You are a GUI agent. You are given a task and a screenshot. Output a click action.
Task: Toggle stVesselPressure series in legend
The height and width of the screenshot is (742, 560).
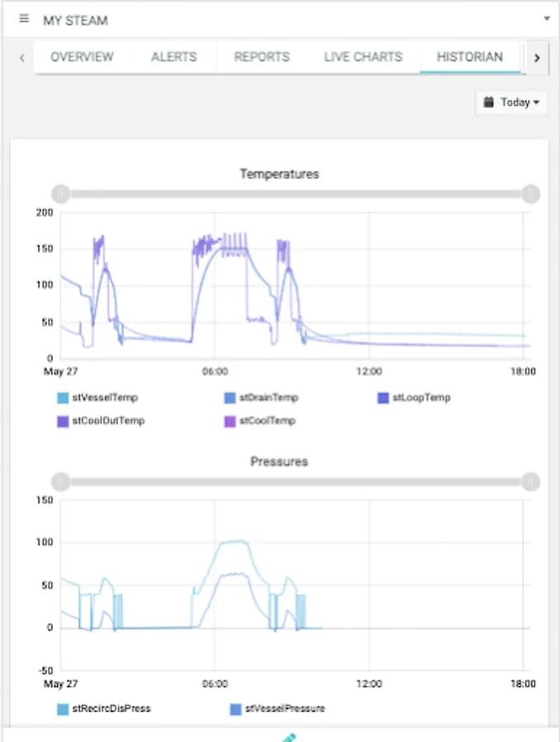click(277, 708)
